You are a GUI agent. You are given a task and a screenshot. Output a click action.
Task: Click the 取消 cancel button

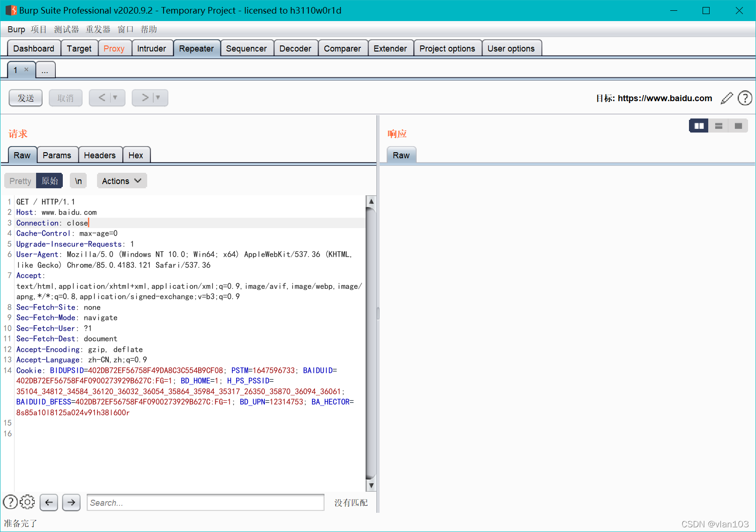(66, 98)
